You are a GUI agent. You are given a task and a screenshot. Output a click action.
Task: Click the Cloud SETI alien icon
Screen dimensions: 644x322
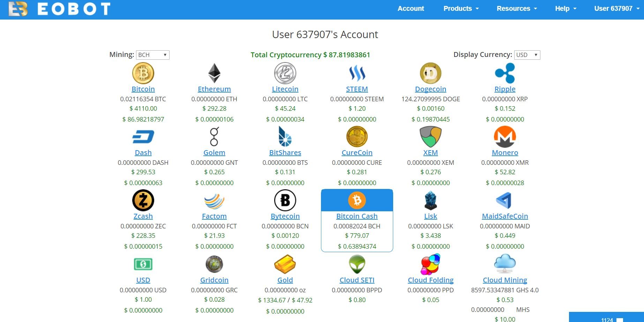click(357, 264)
